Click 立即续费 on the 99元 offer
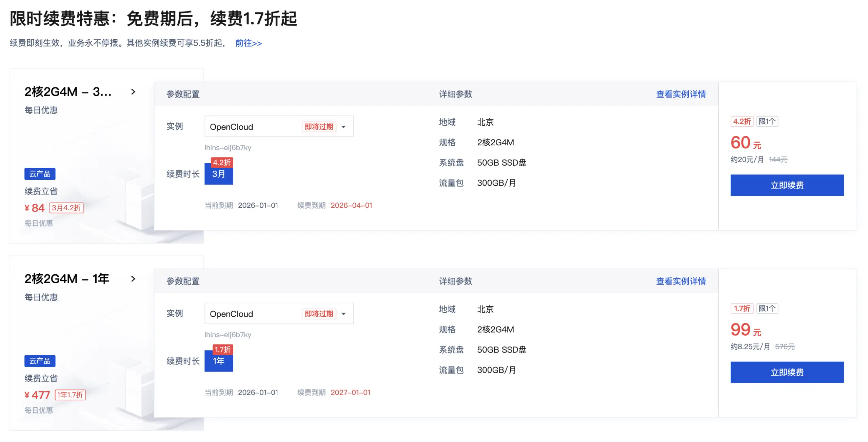 click(x=787, y=372)
